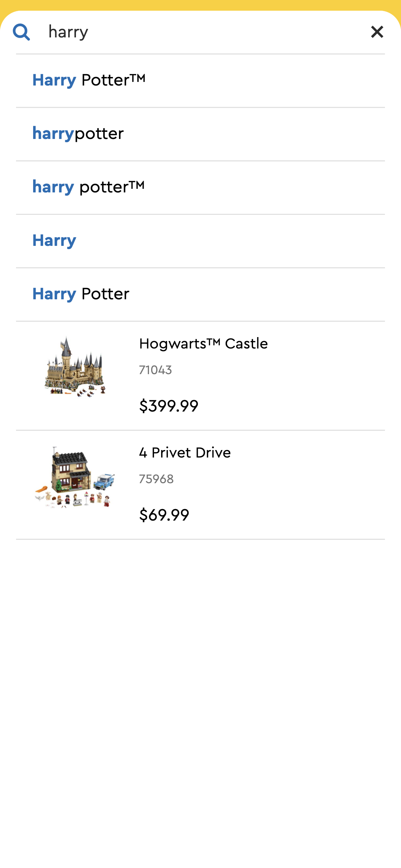The height and width of the screenshot is (868, 401).
Task: Click the $399.99 price of Hogwarts Castle
Action: click(169, 405)
